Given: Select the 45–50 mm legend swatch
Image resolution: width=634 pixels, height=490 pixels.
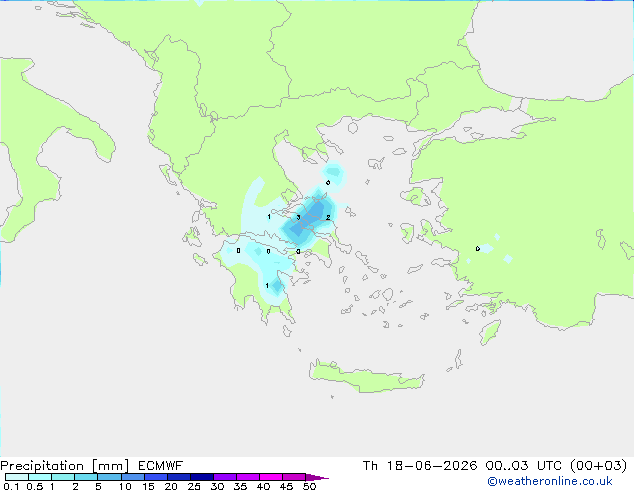Looking at the screenshot, I should tap(294, 477).
